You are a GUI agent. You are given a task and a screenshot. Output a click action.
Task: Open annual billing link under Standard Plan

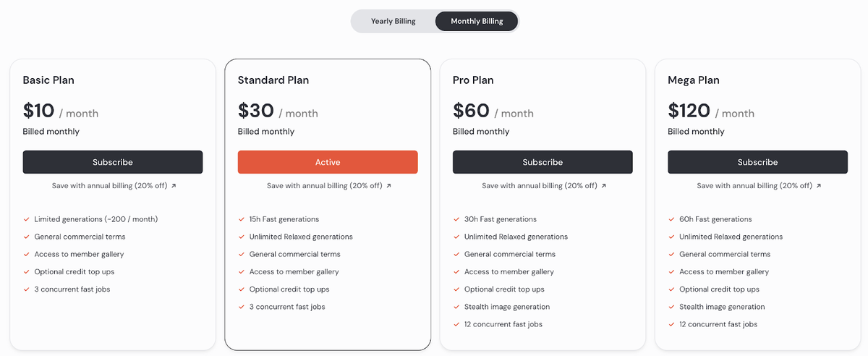pos(324,186)
